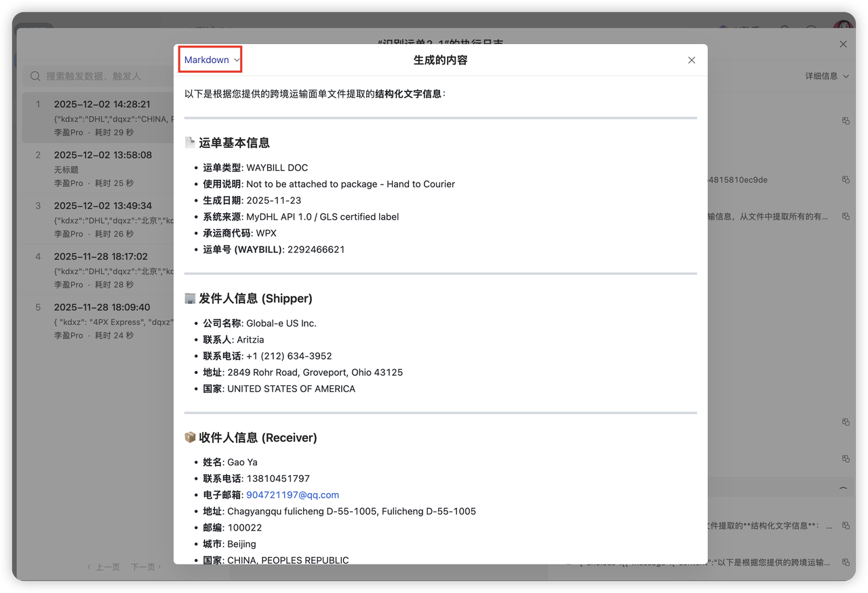The width and height of the screenshot is (868, 593).
Task: Copy the bottom JSON row with 以下是根据您提供的跨境运输
Action: coord(846,562)
